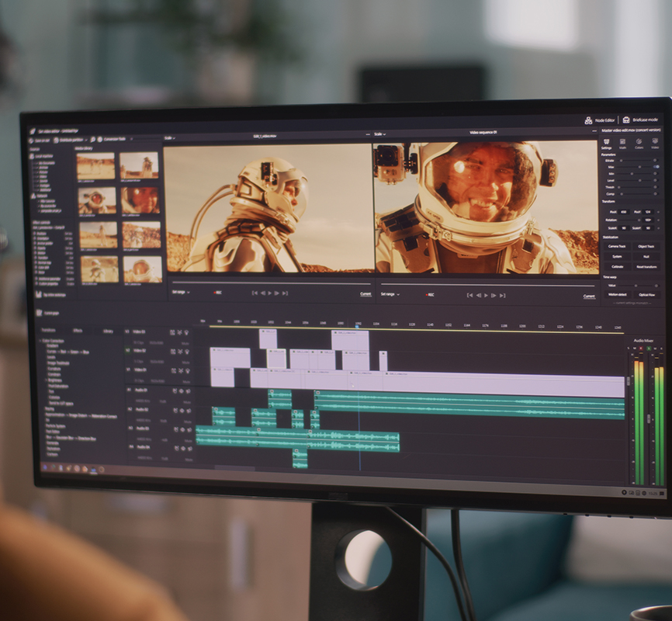
Task: Switch to the Library tab in lower-left panel
Action: [x=108, y=331]
